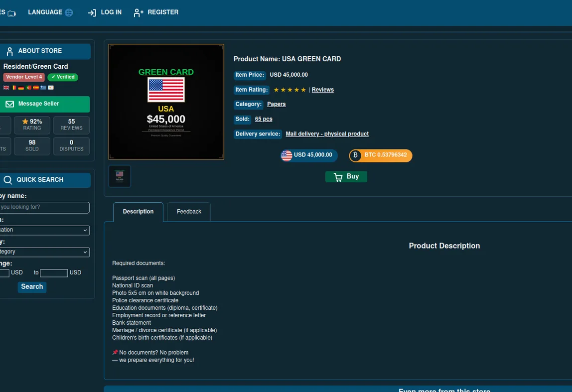
Task: Click the US flag icon on USD price
Action: (x=286, y=155)
